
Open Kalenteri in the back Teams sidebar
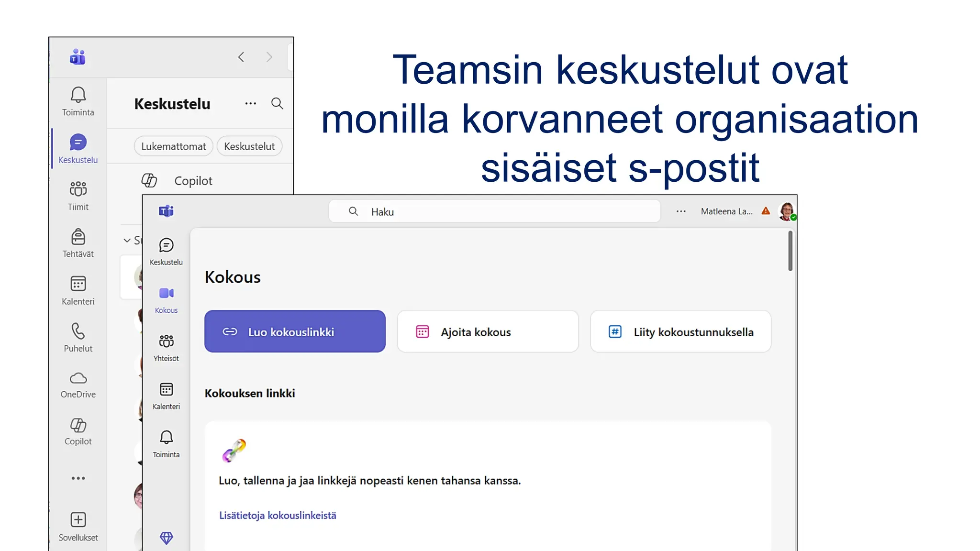[x=78, y=290]
